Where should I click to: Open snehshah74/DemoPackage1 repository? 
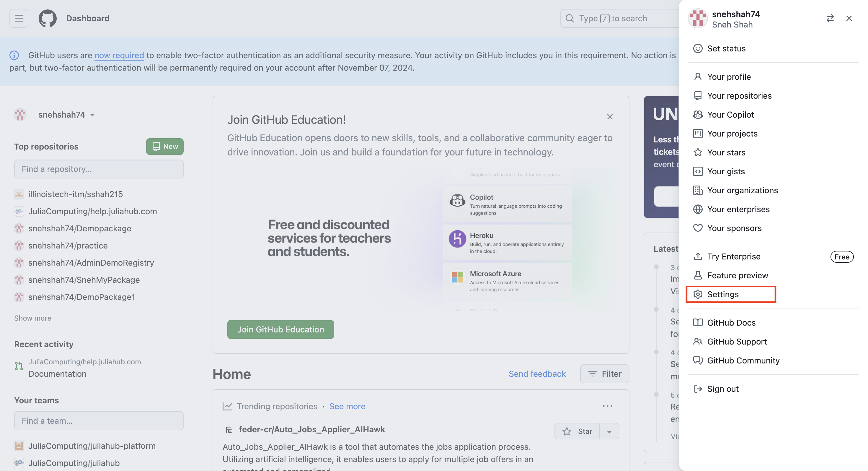tap(82, 297)
